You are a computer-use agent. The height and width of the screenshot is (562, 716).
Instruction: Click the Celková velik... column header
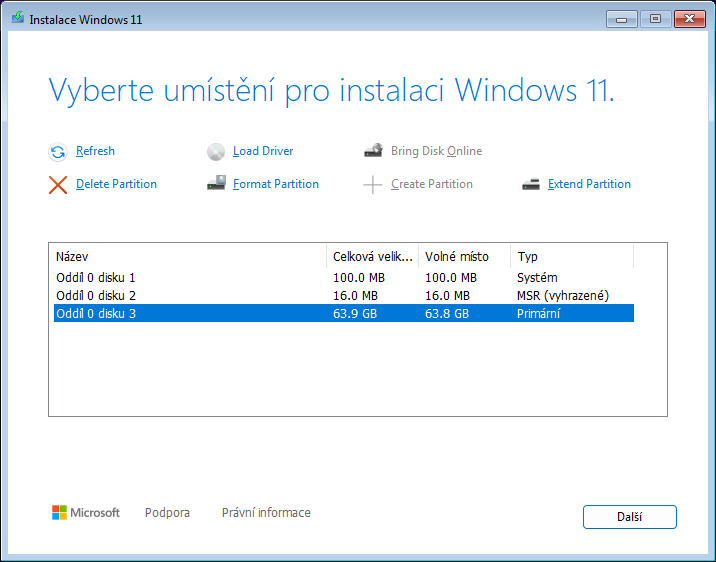point(373,257)
